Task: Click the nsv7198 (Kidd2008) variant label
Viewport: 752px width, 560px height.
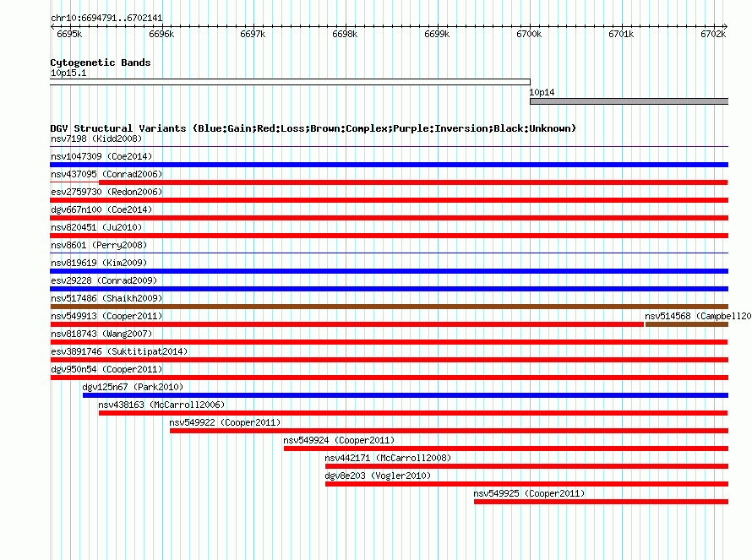Action: point(96,139)
